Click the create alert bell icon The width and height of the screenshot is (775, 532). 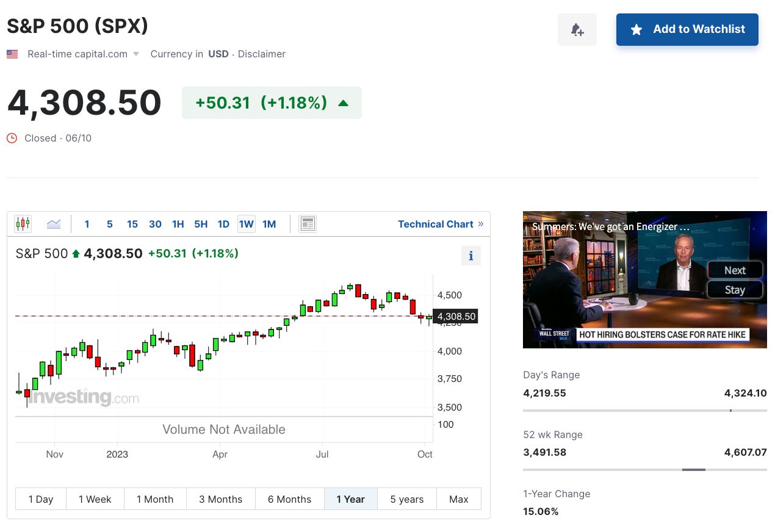point(577,29)
